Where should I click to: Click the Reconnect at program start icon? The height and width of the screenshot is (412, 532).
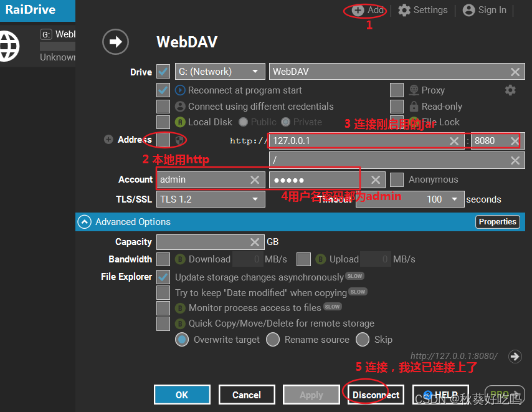pos(180,90)
